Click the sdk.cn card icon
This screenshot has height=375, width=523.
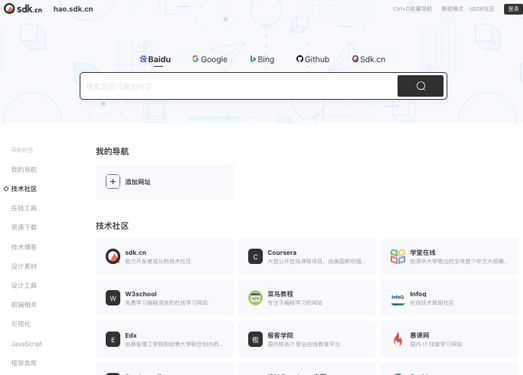(113, 256)
